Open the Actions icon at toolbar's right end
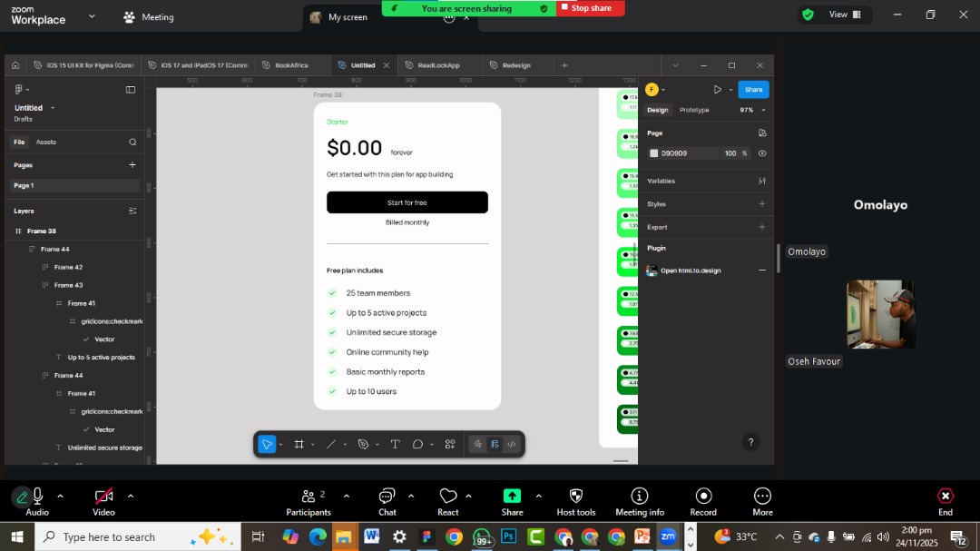 (449, 444)
